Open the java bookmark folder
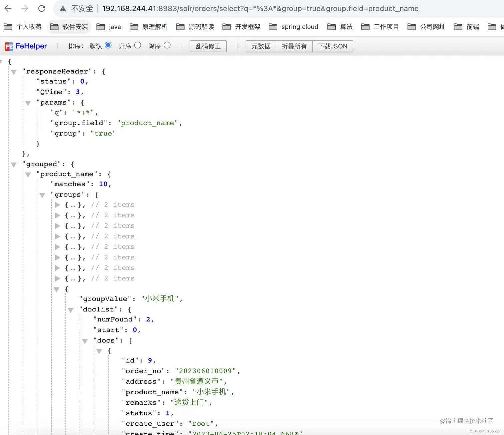The height and width of the screenshot is (435, 504). tap(109, 27)
